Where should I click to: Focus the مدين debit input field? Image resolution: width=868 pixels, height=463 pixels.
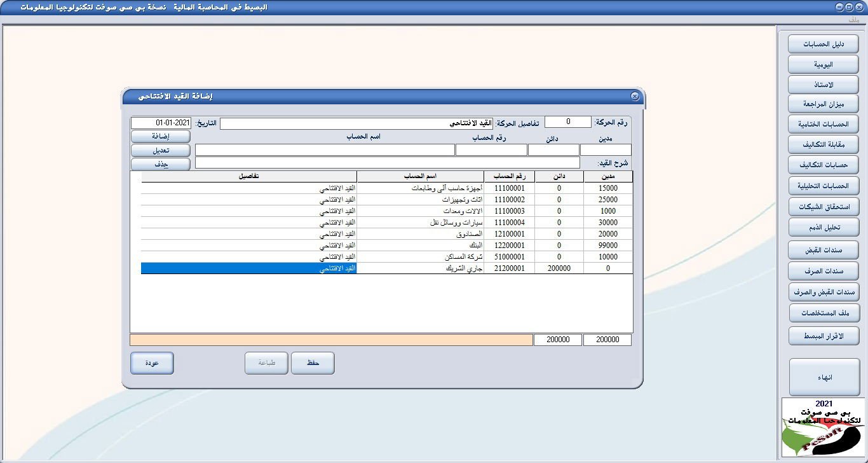click(606, 150)
